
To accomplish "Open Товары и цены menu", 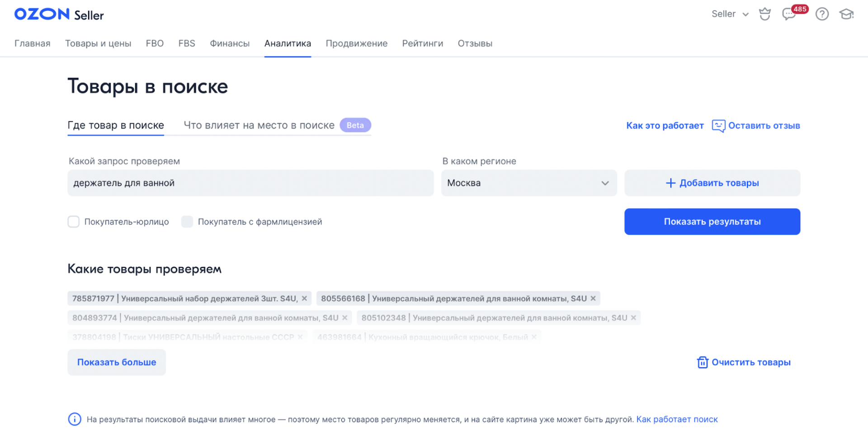I will [x=98, y=43].
